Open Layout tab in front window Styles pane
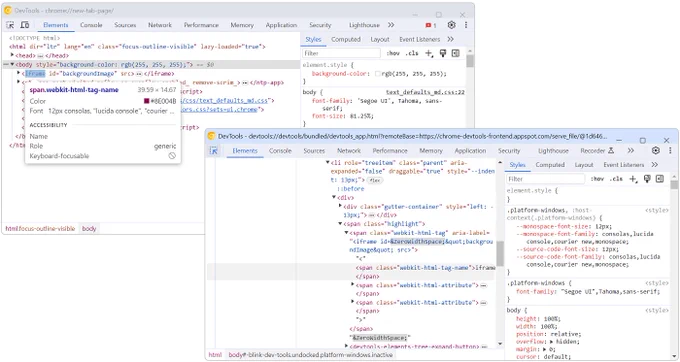The width and height of the screenshot is (680, 362). (x=584, y=165)
